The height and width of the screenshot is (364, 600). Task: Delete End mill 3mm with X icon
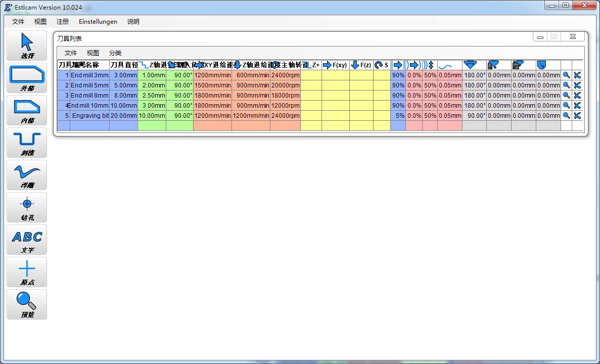(577, 75)
